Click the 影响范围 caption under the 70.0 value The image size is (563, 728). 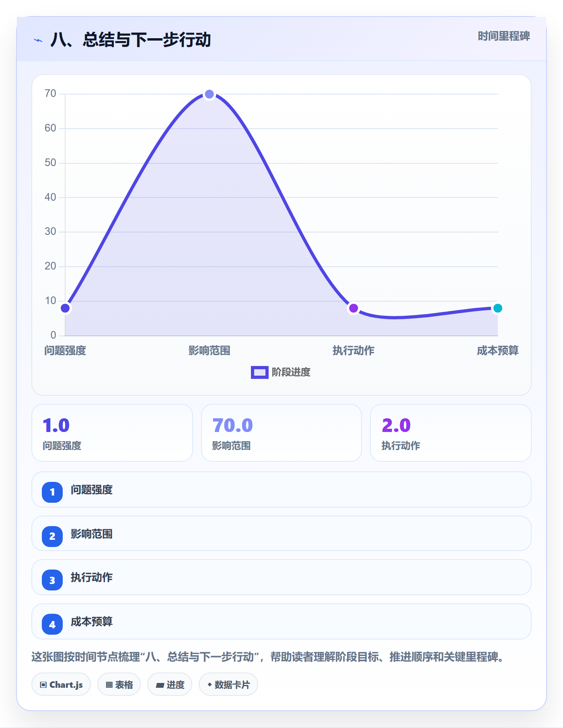pyautogui.click(x=231, y=446)
